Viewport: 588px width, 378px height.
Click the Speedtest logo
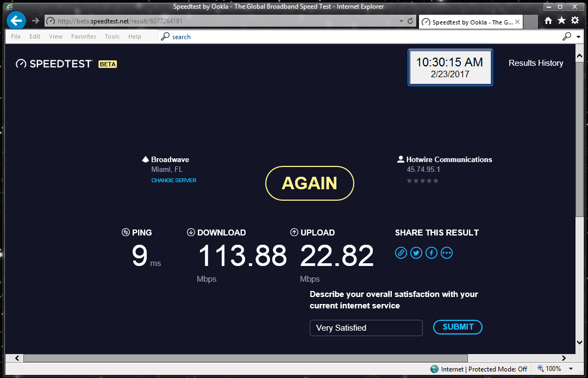point(54,64)
